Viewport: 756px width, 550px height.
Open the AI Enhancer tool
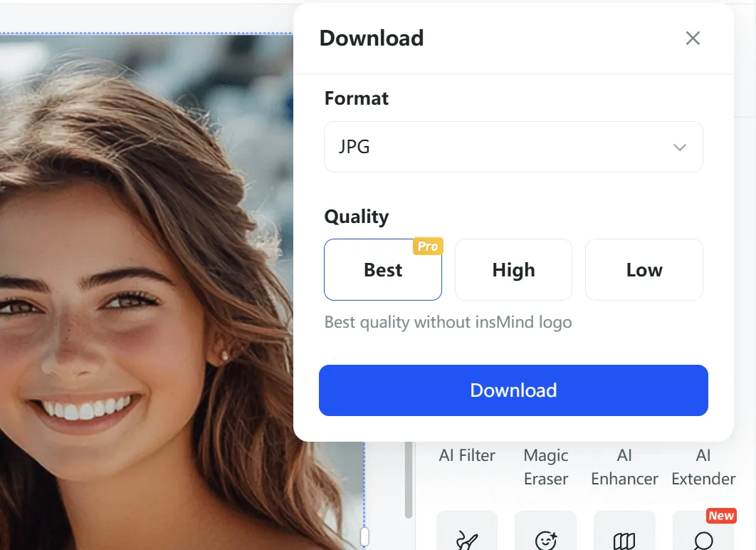click(624, 467)
